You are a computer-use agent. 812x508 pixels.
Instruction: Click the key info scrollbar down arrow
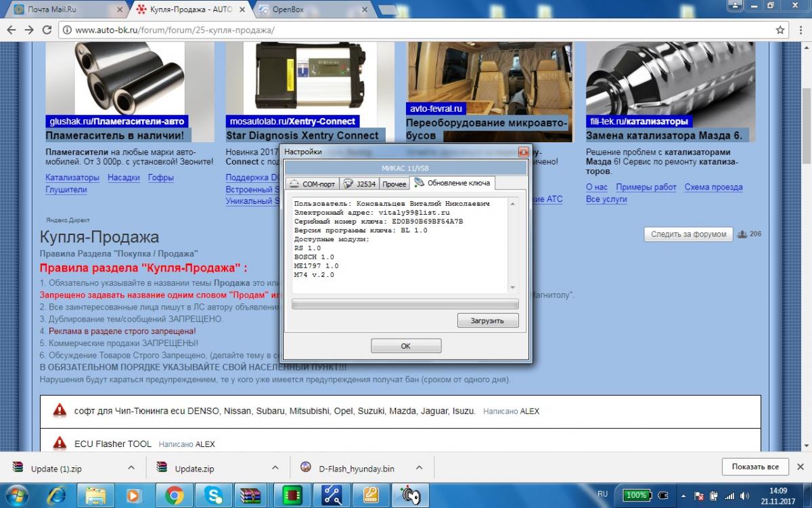pos(512,288)
